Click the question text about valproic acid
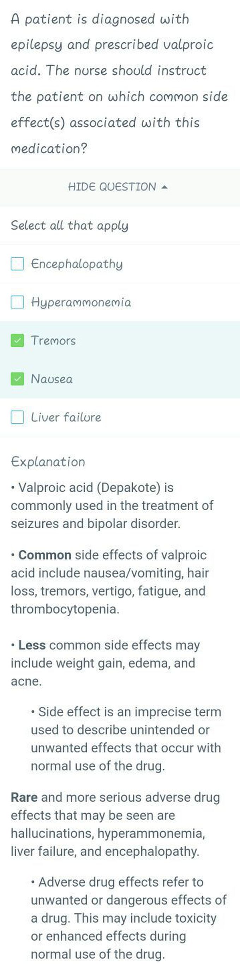The height and width of the screenshot is (980, 240). click(119, 83)
